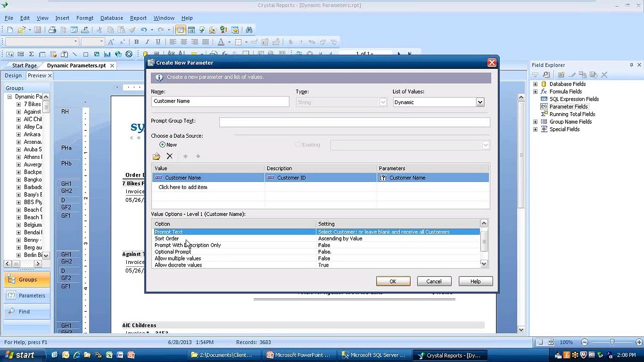
Task: Click Cancel in Create New Parameter dialog
Action: point(434,282)
